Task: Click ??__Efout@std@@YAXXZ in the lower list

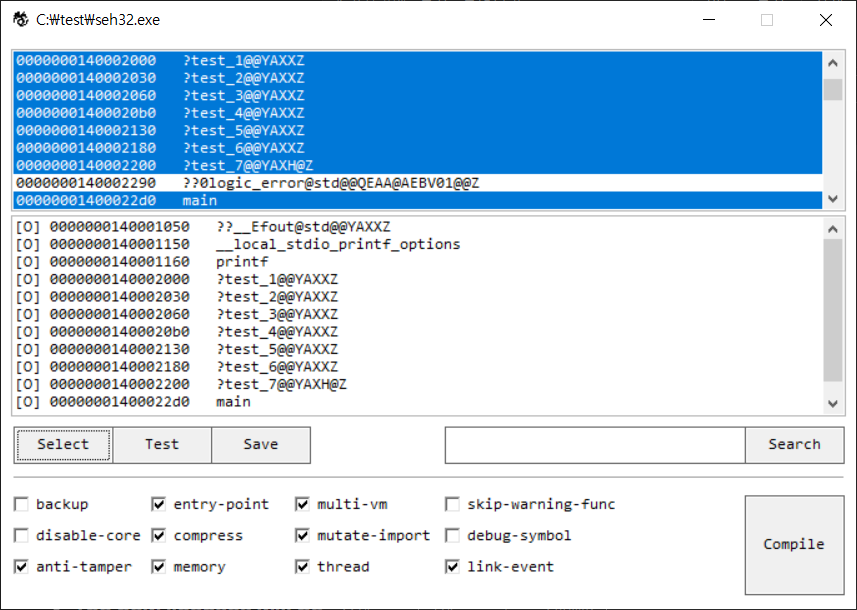Action: pos(418,226)
